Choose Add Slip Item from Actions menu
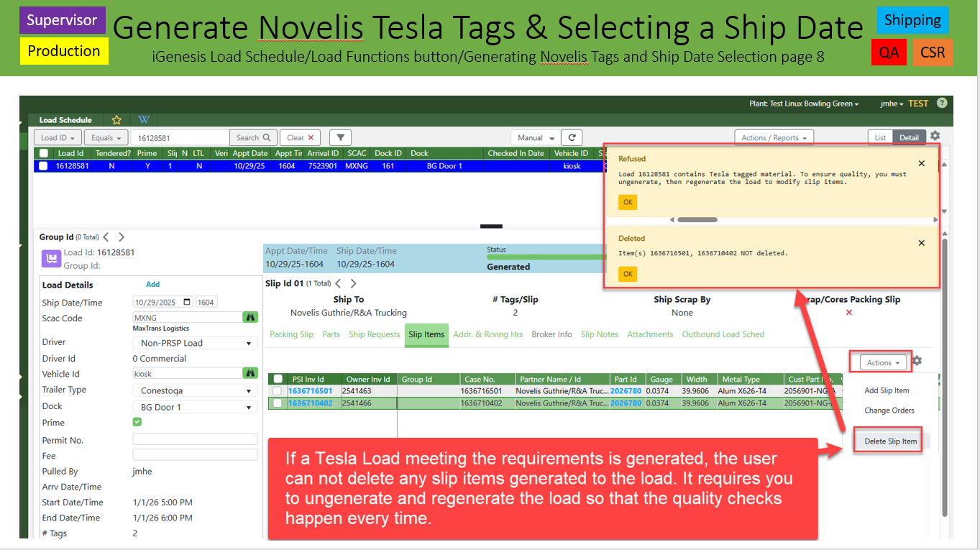This screenshot has width=980, height=550. point(887,390)
